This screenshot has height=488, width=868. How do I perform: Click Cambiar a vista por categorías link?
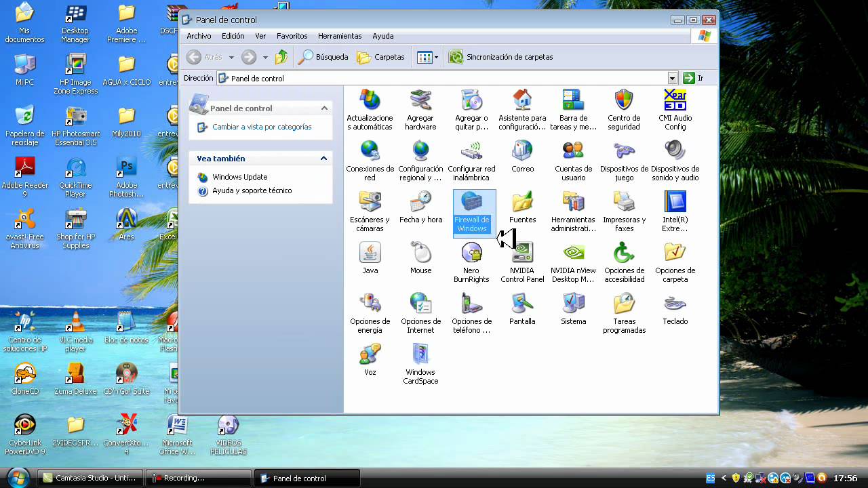(262, 127)
